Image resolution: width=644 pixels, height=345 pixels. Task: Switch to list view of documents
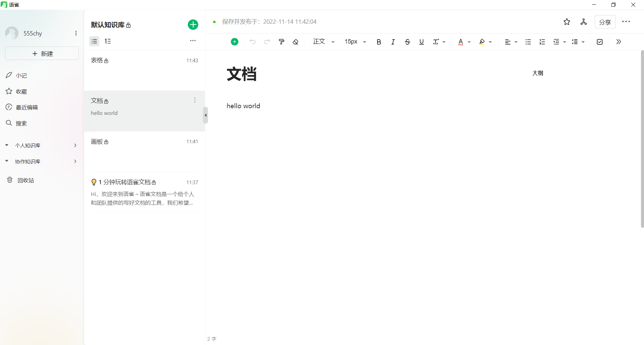(94, 41)
